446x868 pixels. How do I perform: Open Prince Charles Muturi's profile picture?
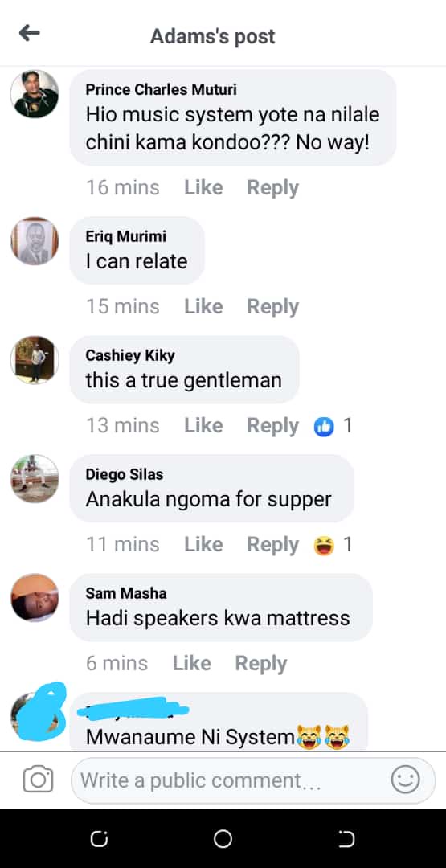[x=35, y=93]
